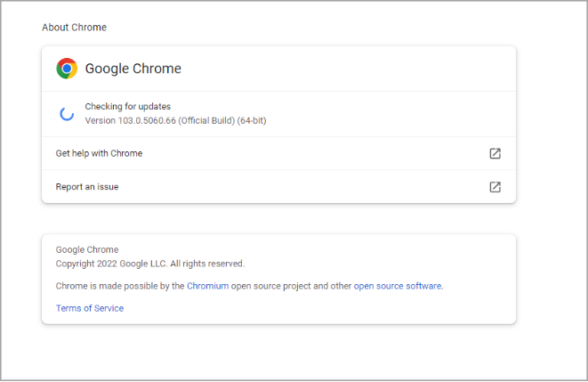Click the Google Chrome name above copyright
The width and height of the screenshot is (588, 382).
click(87, 249)
